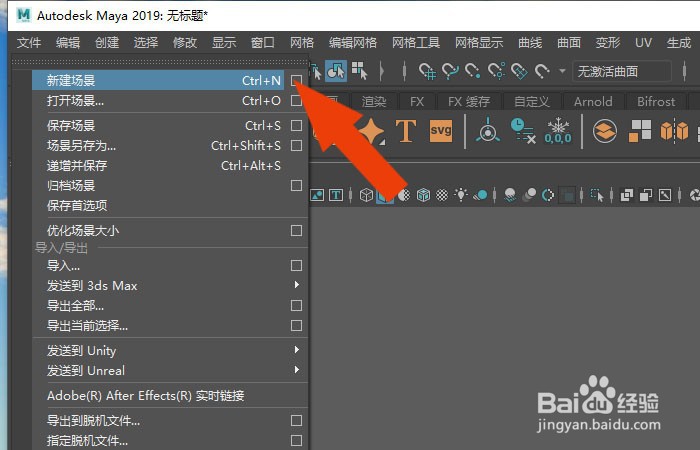
Task: Switch to the FX 缓存 shelf tab
Action: pyautogui.click(x=469, y=102)
